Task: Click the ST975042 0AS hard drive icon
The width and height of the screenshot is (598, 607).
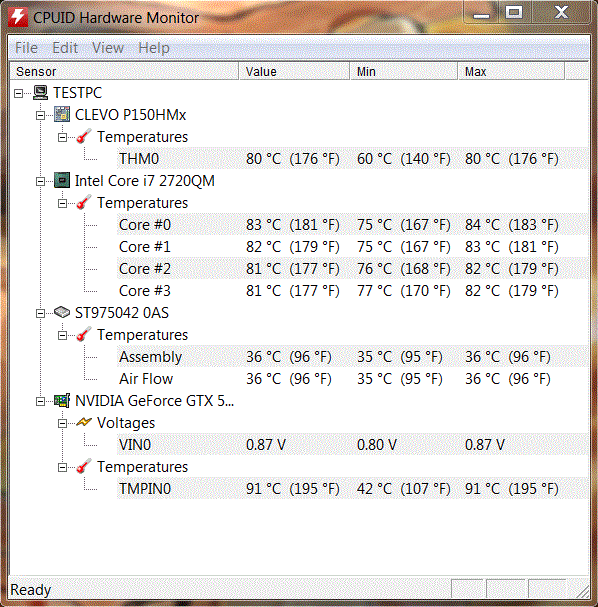Action: click(62, 312)
